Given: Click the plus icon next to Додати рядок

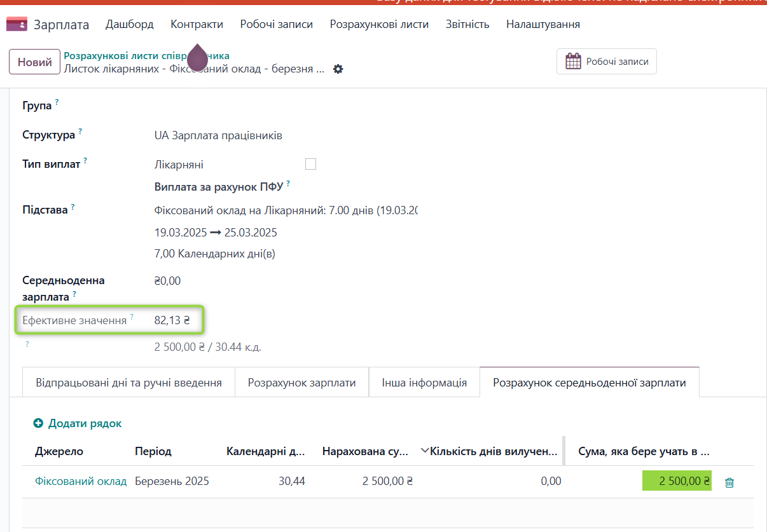Looking at the screenshot, I should pos(38,423).
